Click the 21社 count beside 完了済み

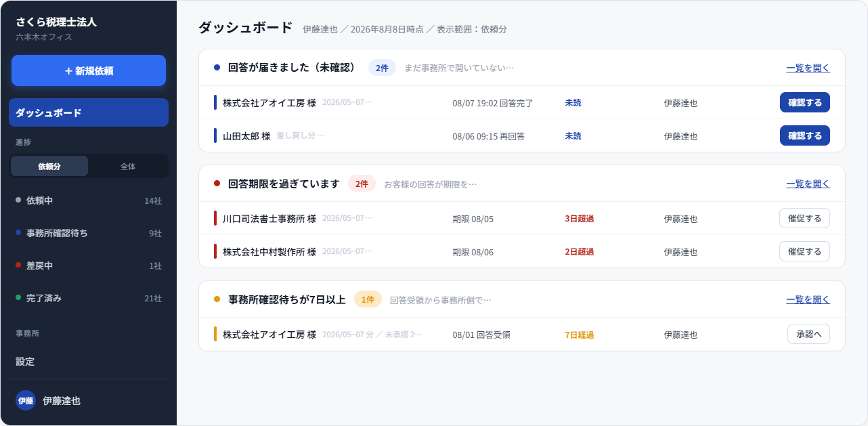[x=153, y=299]
